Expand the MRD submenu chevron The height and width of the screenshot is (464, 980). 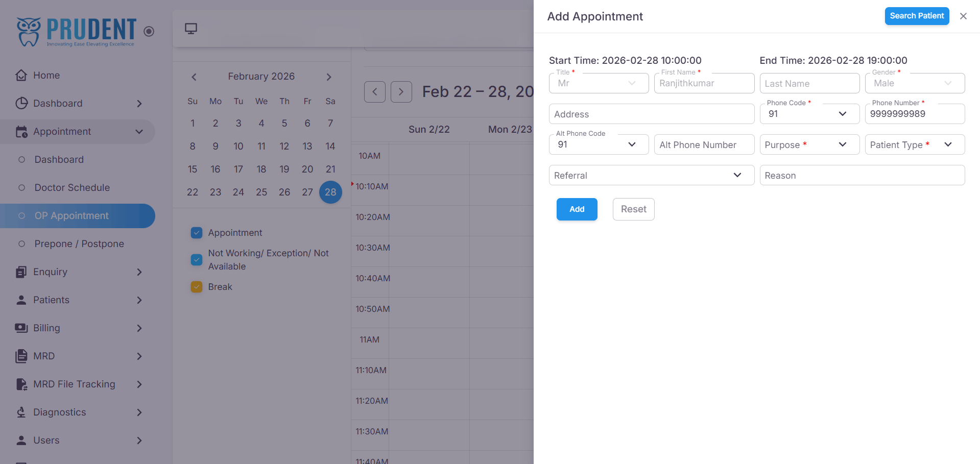tap(139, 356)
